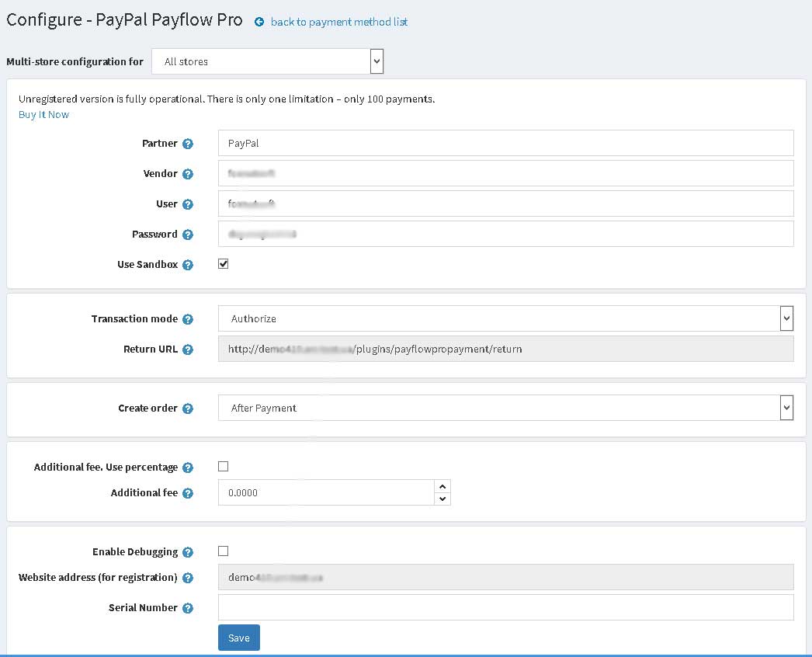Click the Transaction mode label
Viewport: 812px width, 657px height.
[x=134, y=318]
